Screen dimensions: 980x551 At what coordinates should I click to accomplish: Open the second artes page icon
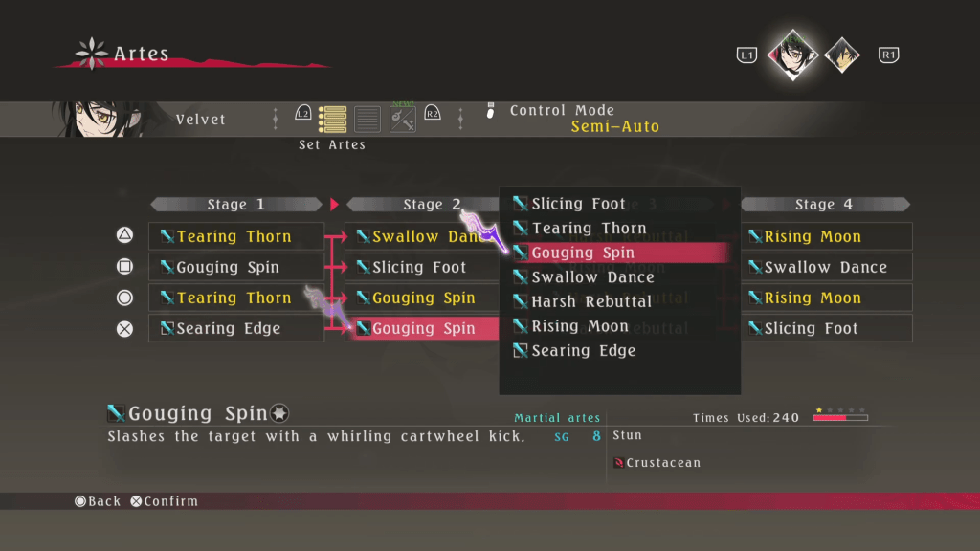[x=367, y=119]
